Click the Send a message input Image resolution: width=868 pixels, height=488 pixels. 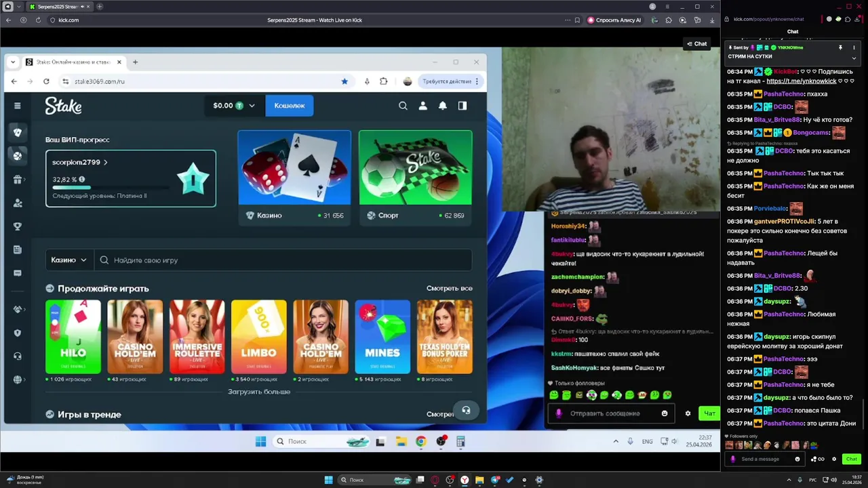click(766, 459)
